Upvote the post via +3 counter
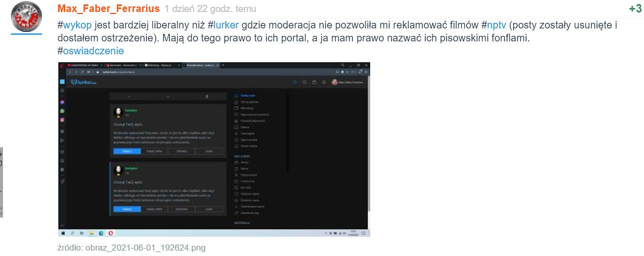 click(635, 8)
